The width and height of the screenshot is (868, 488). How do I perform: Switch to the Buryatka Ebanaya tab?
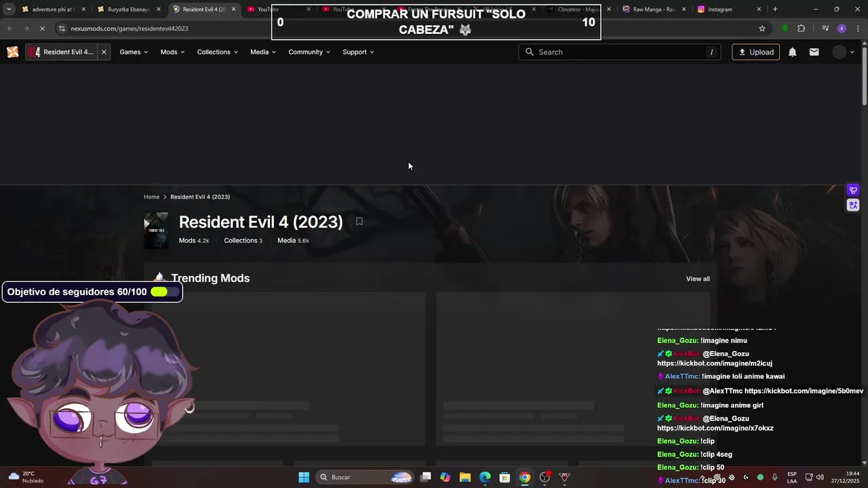click(x=127, y=9)
